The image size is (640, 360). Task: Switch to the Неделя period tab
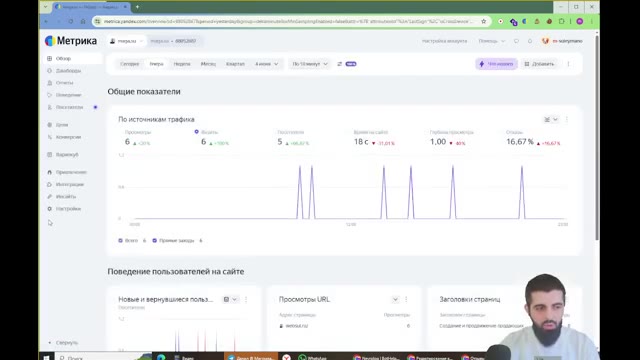point(182,64)
